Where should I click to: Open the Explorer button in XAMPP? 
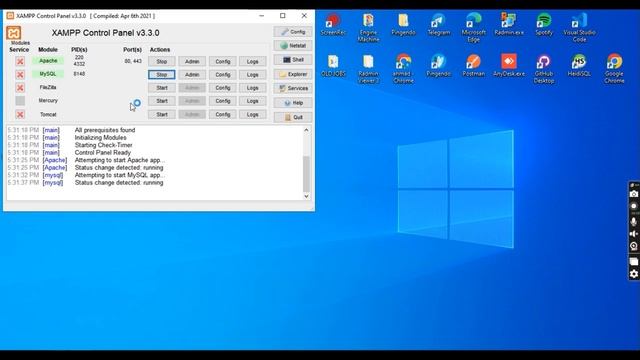293,74
